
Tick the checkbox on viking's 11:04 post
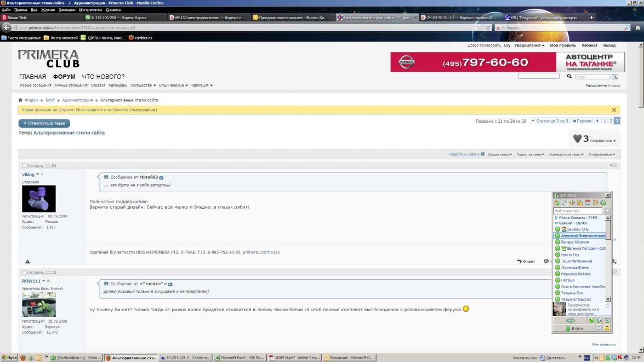coord(24,165)
